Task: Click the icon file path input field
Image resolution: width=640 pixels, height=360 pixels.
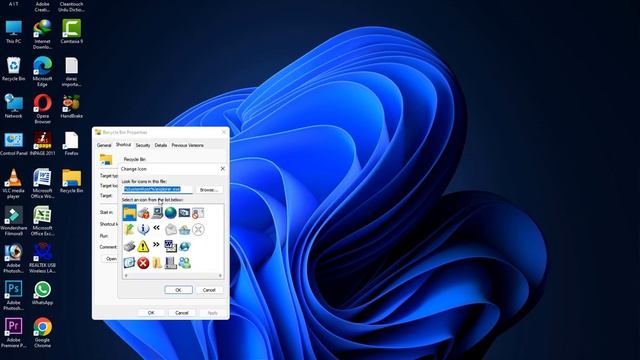Action: 158,189
